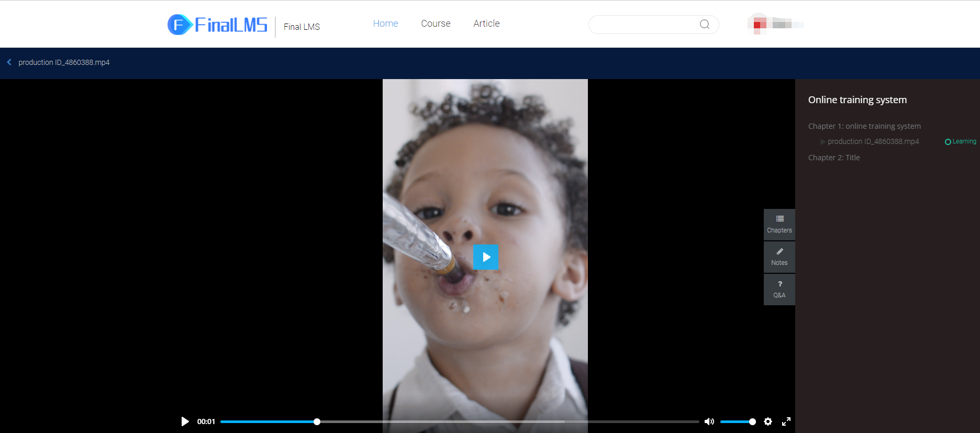Viewport: 980px width, 433px height.
Task: Seek on the video progress bar
Action: tap(460, 421)
